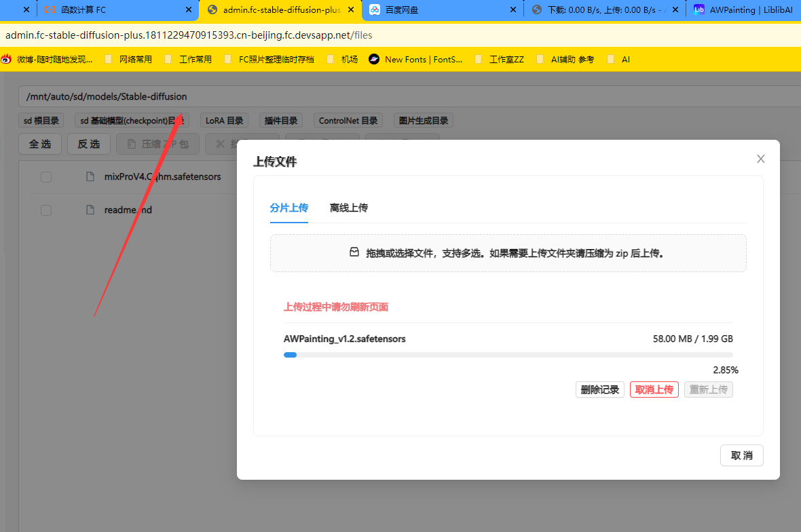This screenshot has width=801, height=532.
Task: Click the LiblibAI tab favicon
Action: [698, 9]
